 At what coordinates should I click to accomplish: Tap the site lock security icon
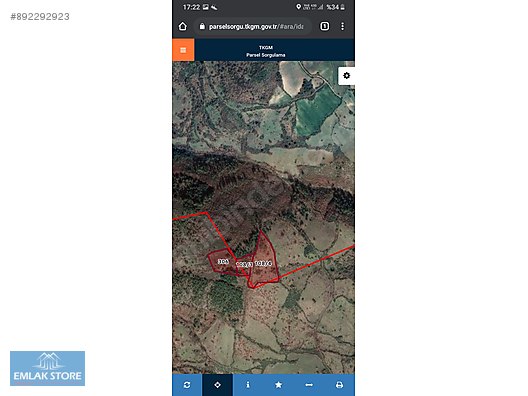(x=202, y=26)
